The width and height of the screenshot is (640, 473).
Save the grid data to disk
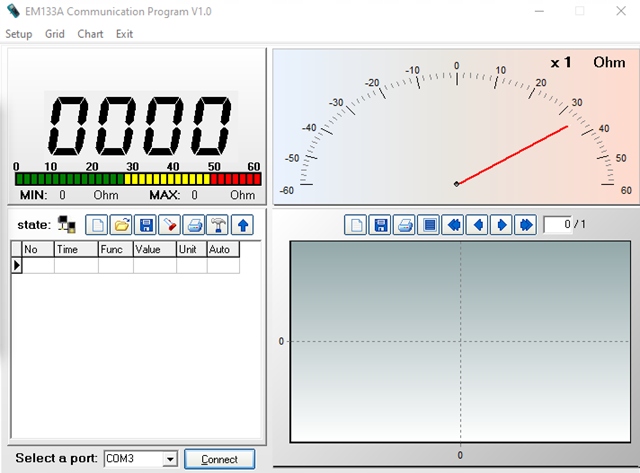146,225
